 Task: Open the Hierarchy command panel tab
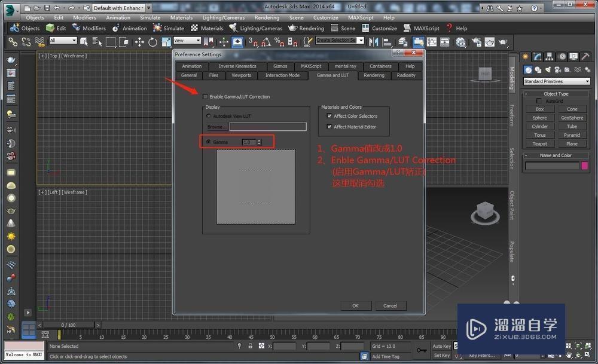click(550, 57)
